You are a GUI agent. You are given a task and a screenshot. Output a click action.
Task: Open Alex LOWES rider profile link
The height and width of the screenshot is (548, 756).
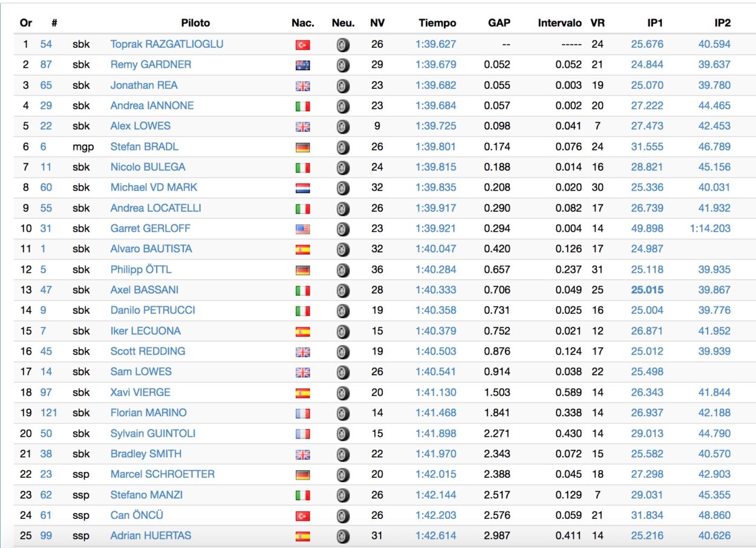tap(140, 126)
